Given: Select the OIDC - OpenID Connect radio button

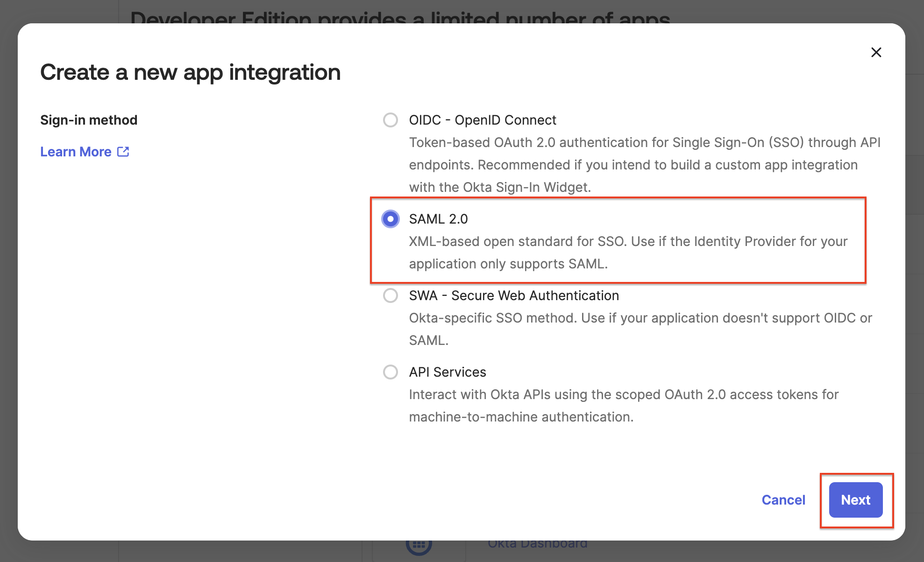Looking at the screenshot, I should tap(390, 120).
